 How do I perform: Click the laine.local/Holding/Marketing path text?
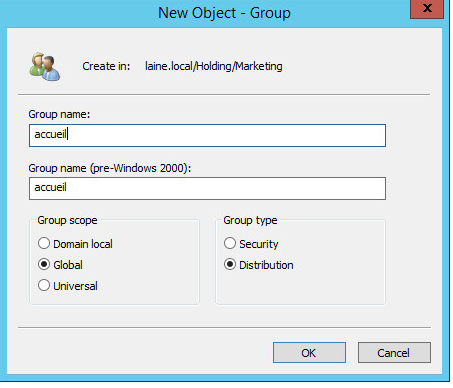point(214,66)
